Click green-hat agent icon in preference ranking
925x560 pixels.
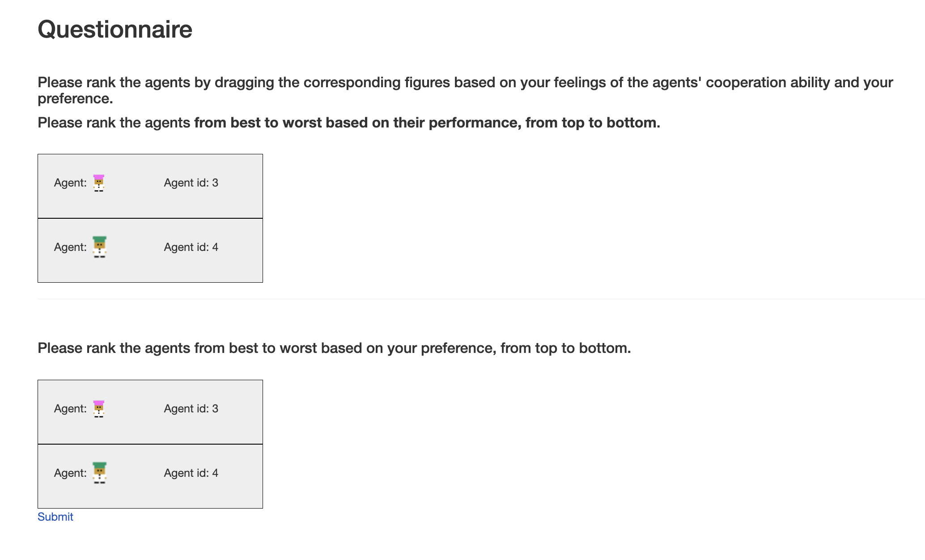(x=99, y=473)
